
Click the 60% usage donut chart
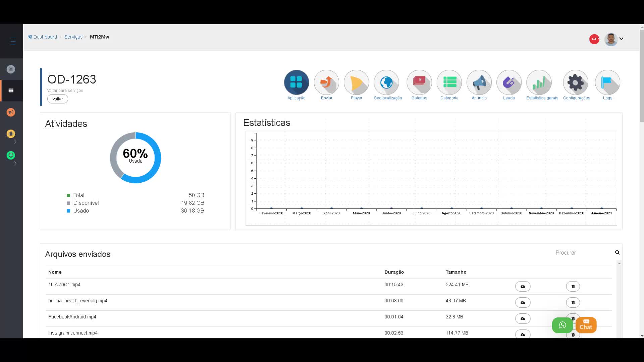(x=136, y=158)
